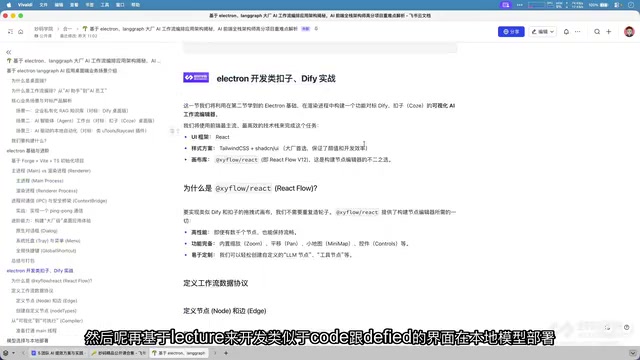
Task: Select outline item 全局快捷键 (GlobalShortcut)
Action: point(46,251)
